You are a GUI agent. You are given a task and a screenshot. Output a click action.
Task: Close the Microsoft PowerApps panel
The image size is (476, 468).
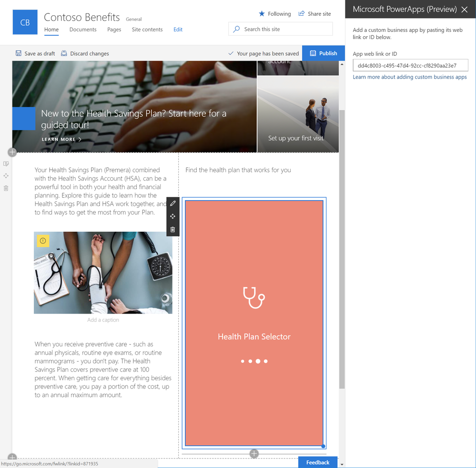coord(464,10)
